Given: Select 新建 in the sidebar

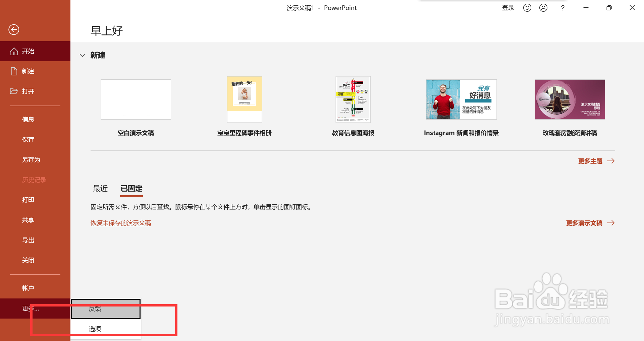Looking at the screenshot, I should 35,71.
